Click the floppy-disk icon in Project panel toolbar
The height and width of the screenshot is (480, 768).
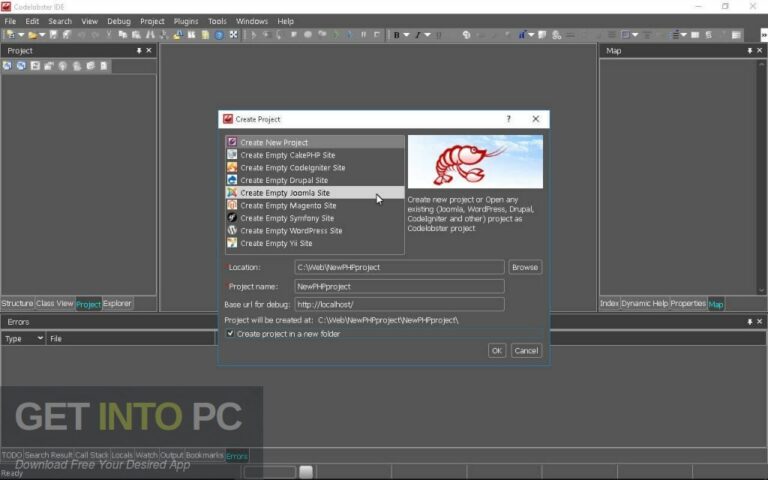(x=35, y=66)
